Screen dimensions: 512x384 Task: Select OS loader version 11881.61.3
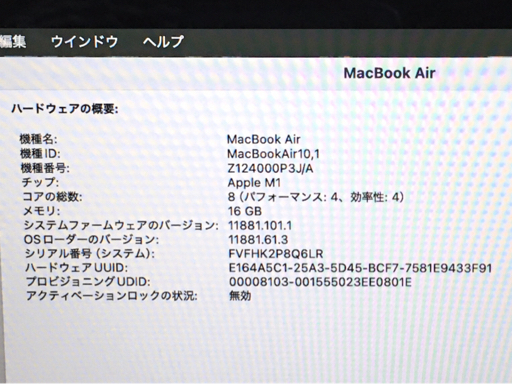coord(258,240)
